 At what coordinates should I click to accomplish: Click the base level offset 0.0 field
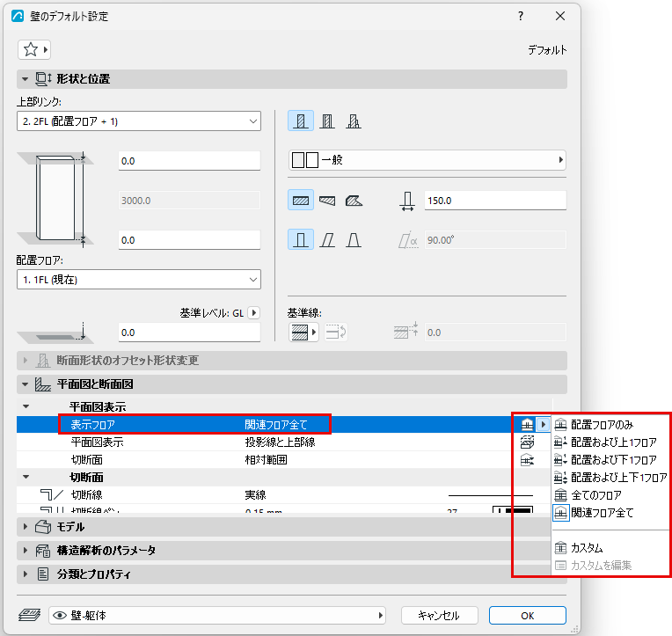pos(189,333)
